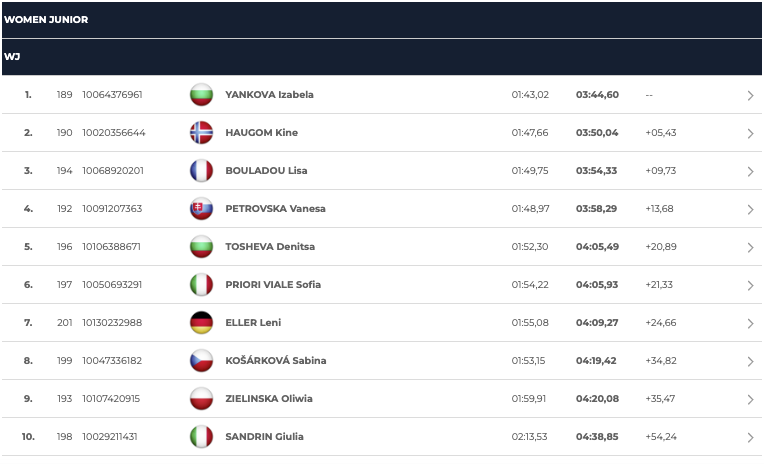Open rider name BOULADOU Lisa

tap(266, 171)
